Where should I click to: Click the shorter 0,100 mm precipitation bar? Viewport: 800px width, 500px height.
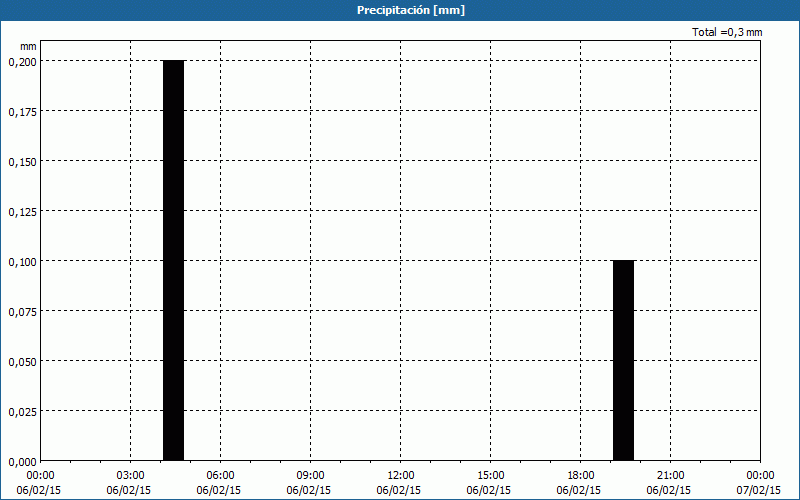tap(623, 360)
